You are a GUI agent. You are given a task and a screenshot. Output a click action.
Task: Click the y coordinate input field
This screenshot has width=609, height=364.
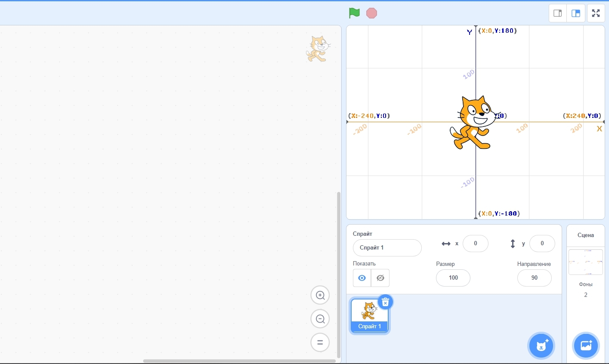542,244
